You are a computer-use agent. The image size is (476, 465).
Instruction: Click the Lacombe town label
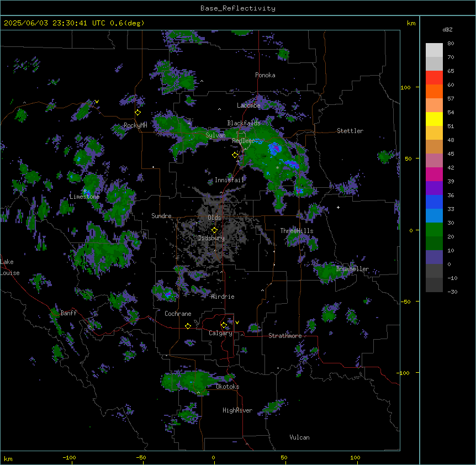248,105
